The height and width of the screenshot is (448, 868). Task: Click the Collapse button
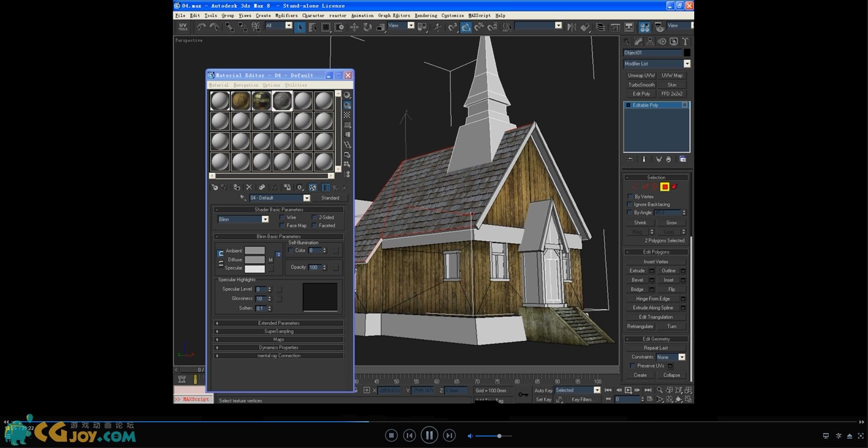tap(672, 375)
